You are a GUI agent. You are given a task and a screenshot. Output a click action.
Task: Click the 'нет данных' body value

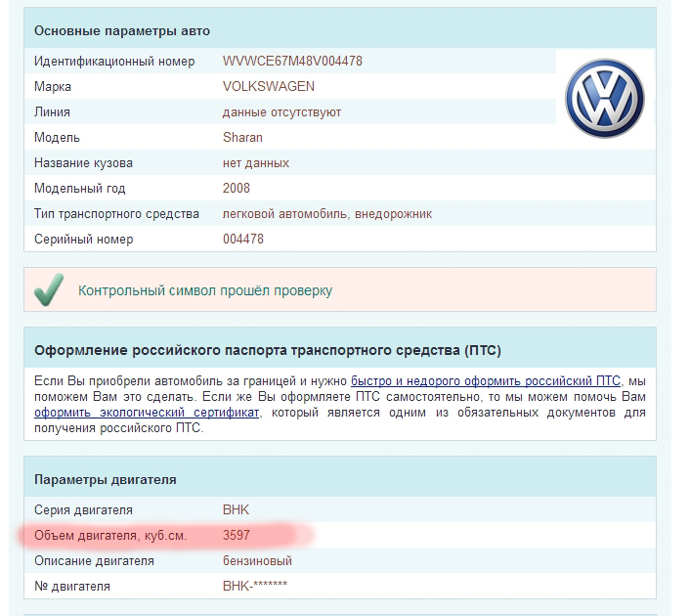point(256,163)
